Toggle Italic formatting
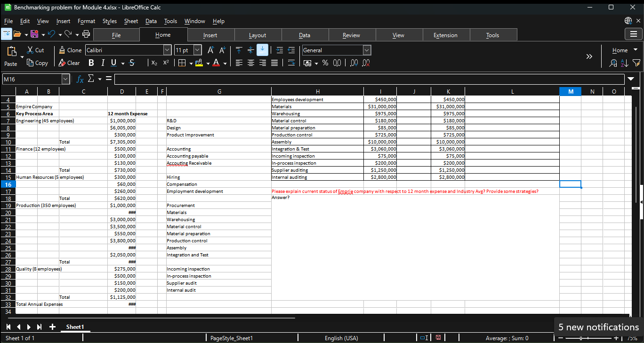 102,63
